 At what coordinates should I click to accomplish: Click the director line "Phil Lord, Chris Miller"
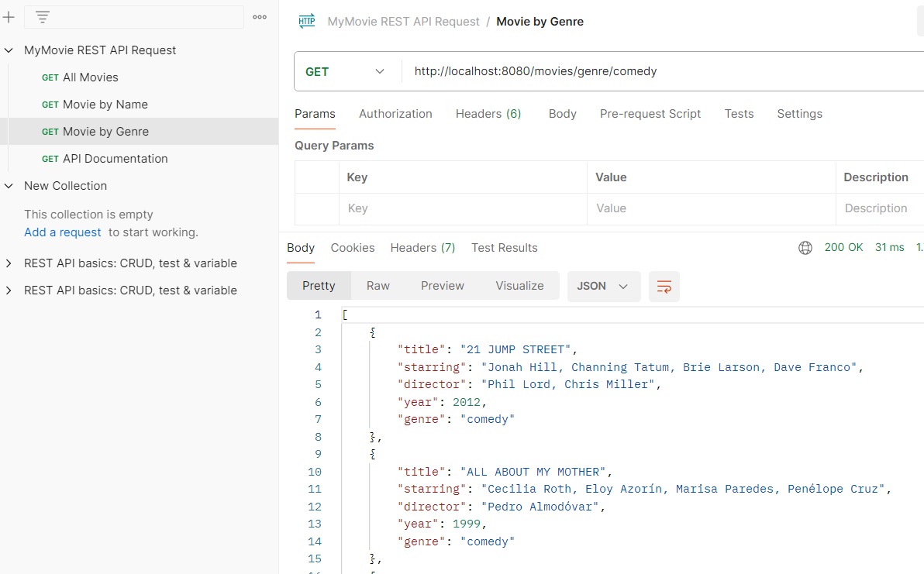529,384
